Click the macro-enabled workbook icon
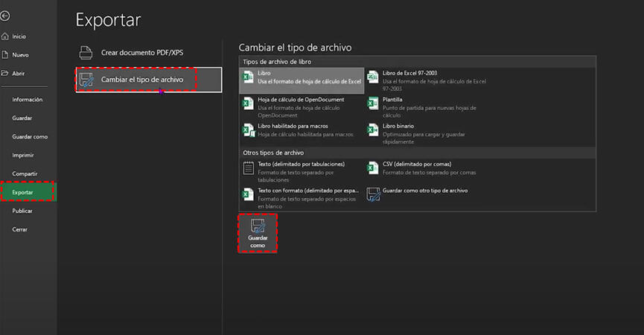Viewport: 644px width, 335px height. tap(248, 130)
